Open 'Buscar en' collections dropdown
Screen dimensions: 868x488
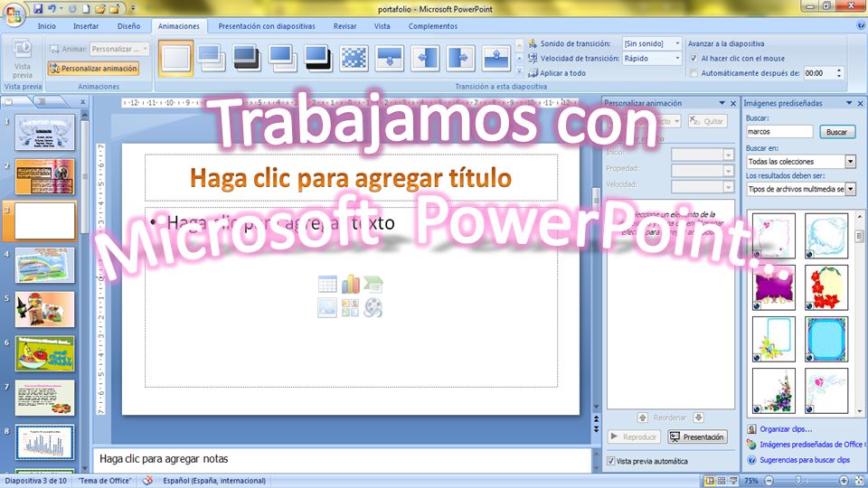pyautogui.click(x=851, y=162)
